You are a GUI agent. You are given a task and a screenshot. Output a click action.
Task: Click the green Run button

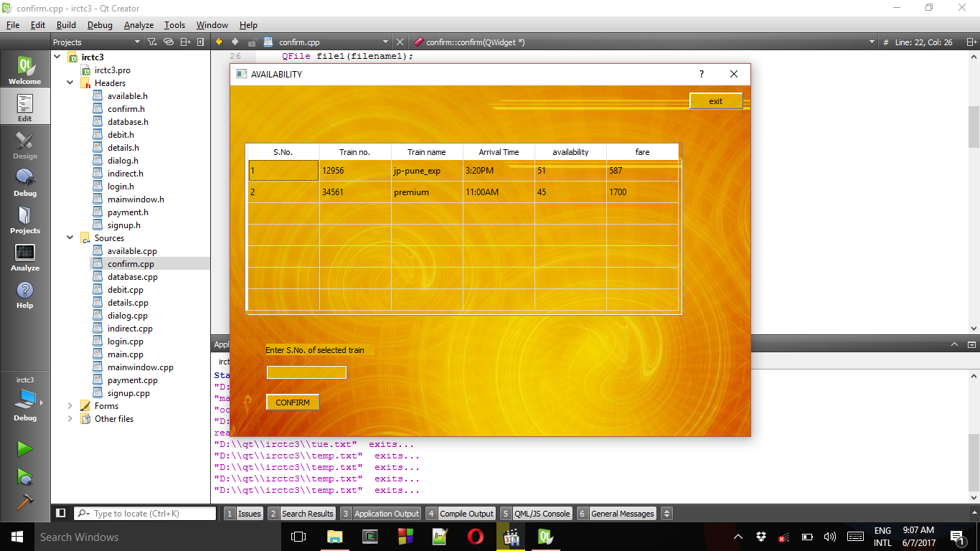click(x=25, y=449)
